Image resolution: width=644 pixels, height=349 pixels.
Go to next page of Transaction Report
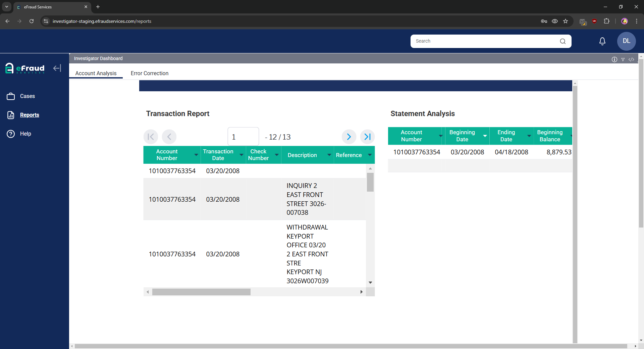click(x=349, y=137)
